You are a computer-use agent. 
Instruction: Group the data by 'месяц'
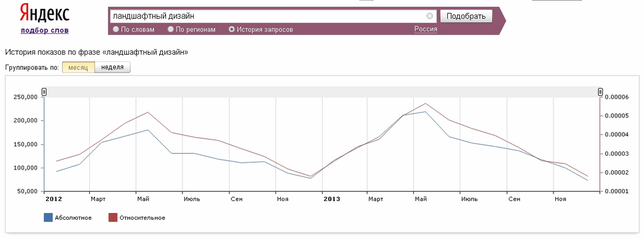[x=79, y=67]
